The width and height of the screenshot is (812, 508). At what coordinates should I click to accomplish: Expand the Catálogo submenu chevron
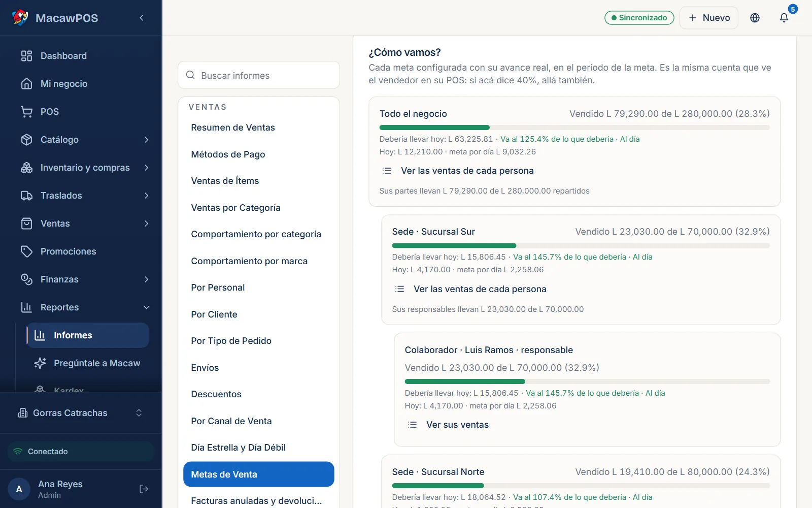[147, 140]
